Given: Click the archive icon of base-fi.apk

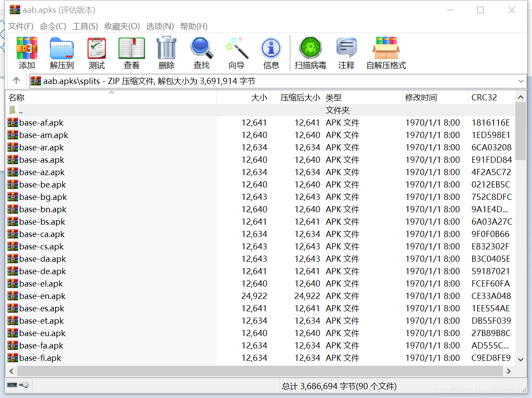Looking at the screenshot, I should click(13, 358).
